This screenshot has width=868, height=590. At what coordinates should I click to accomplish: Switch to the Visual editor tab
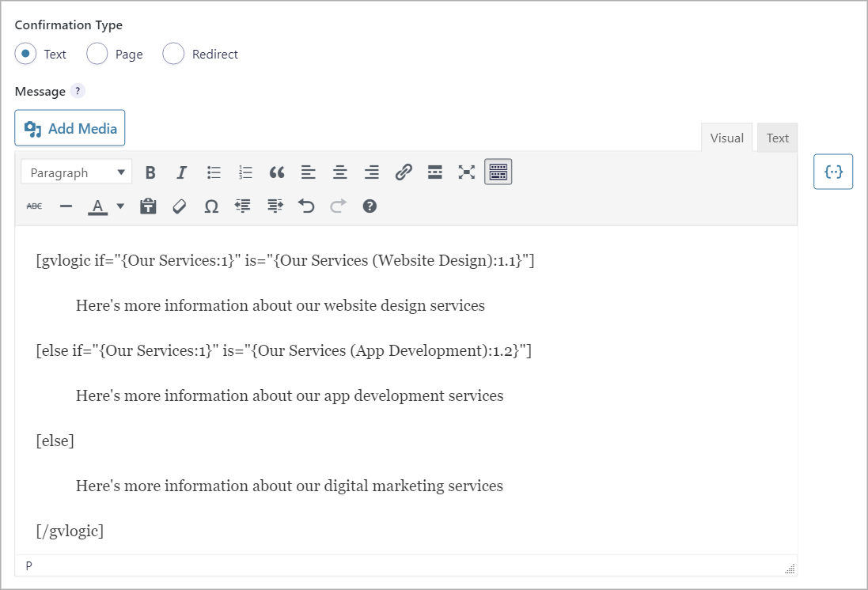tap(727, 138)
